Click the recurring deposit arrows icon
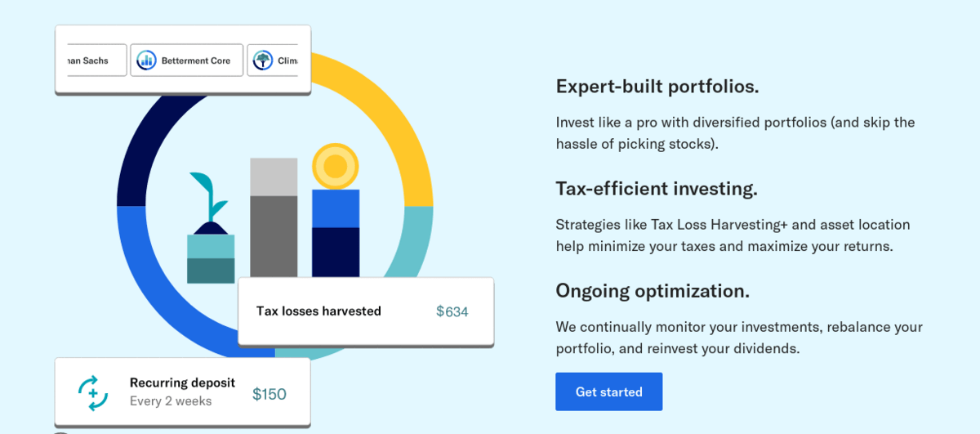The width and height of the screenshot is (980, 434). click(93, 393)
